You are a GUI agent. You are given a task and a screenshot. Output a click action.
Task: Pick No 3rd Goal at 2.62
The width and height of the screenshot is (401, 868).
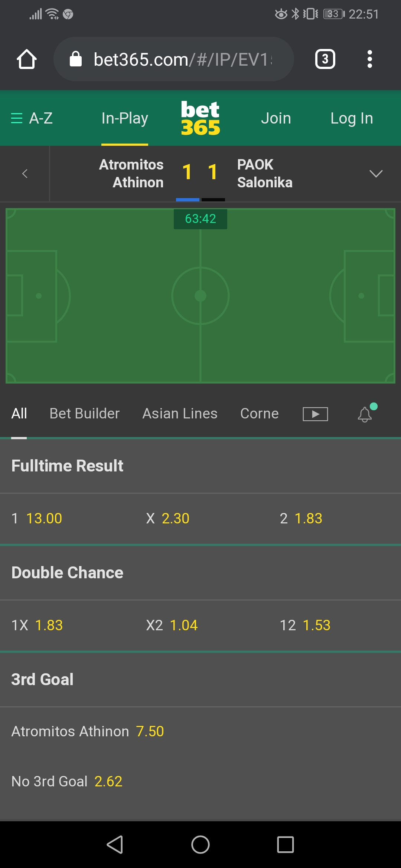coord(67,782)
